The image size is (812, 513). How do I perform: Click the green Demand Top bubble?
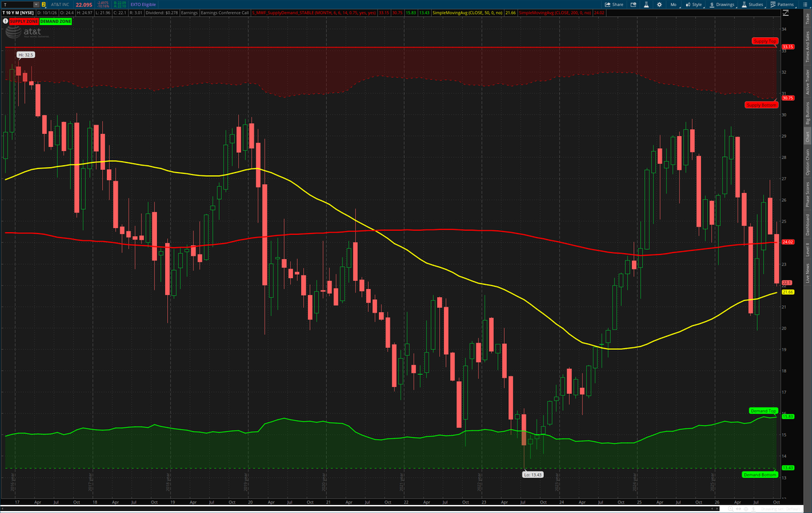coord(764,411)
